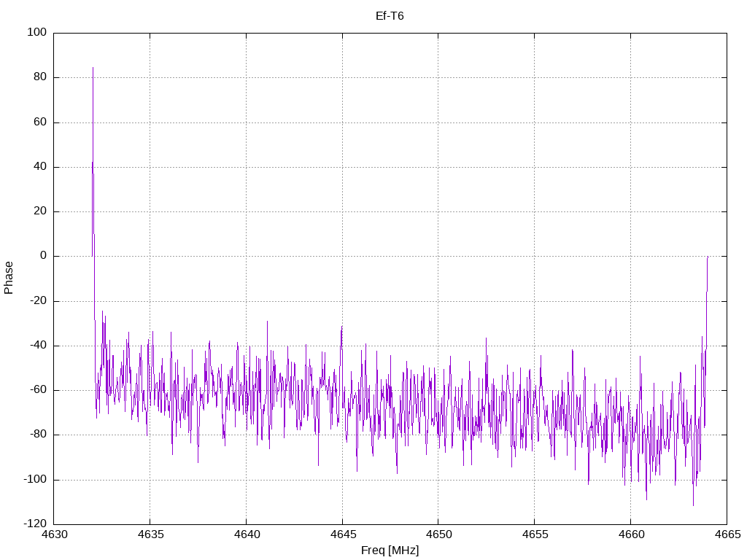This screenshot has width=747, height=560.
Task: Click the 4665 x-axis tick label
Action: (727, 534)
